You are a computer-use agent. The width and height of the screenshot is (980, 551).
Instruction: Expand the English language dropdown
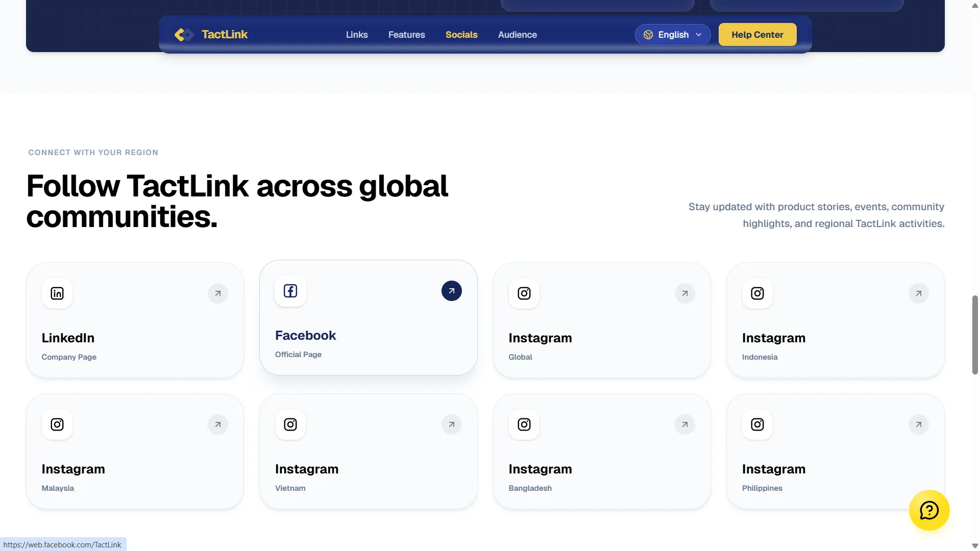pyautogui.click(x=673, y=35)
